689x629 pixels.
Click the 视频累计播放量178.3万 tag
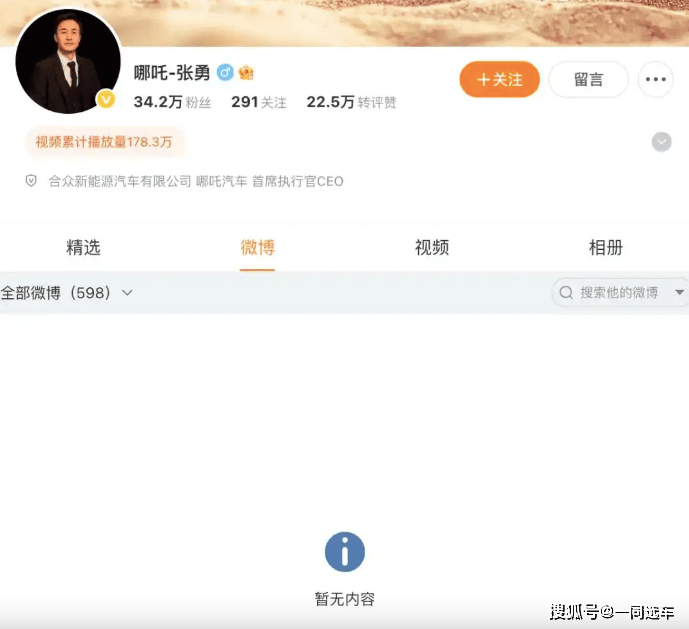104,142
